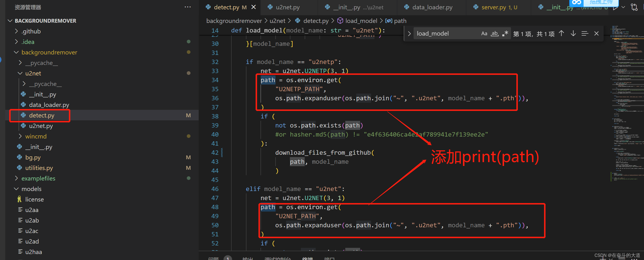Open Explorer more actions (...) icon

(x=187, y=7)
